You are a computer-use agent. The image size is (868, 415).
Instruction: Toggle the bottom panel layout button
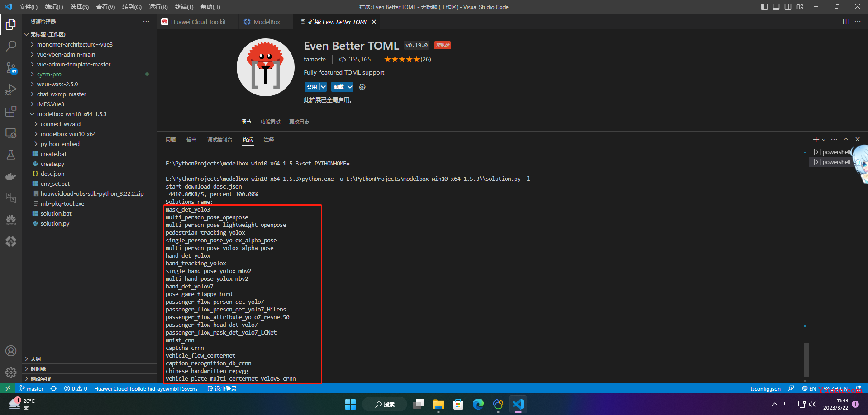point(776,7)
